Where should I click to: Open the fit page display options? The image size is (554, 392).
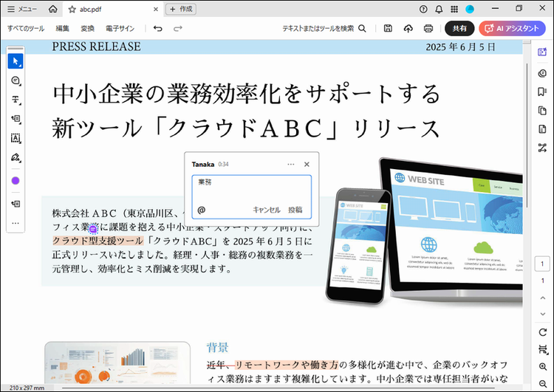(x=542, y=349)
